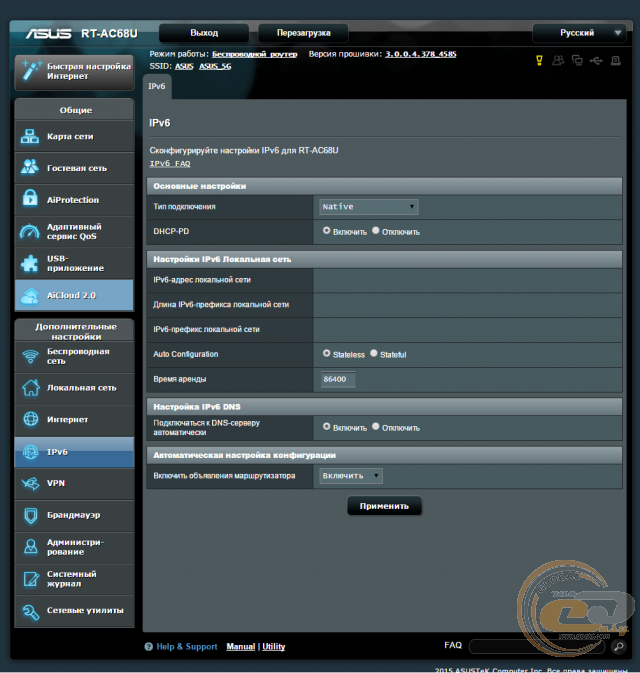
Task: Click the Quick Internet Setup wand icon
Action: tap(31, 70)
